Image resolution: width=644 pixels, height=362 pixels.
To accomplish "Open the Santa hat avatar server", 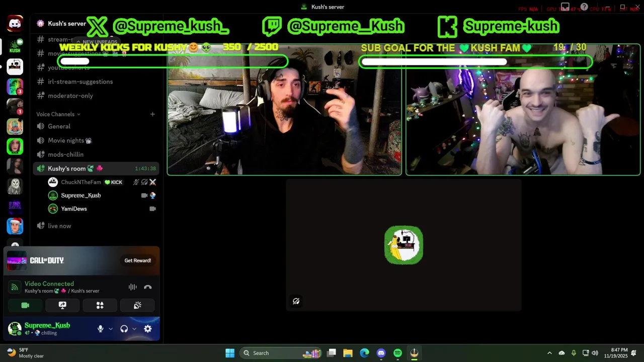I will point(15,226).
